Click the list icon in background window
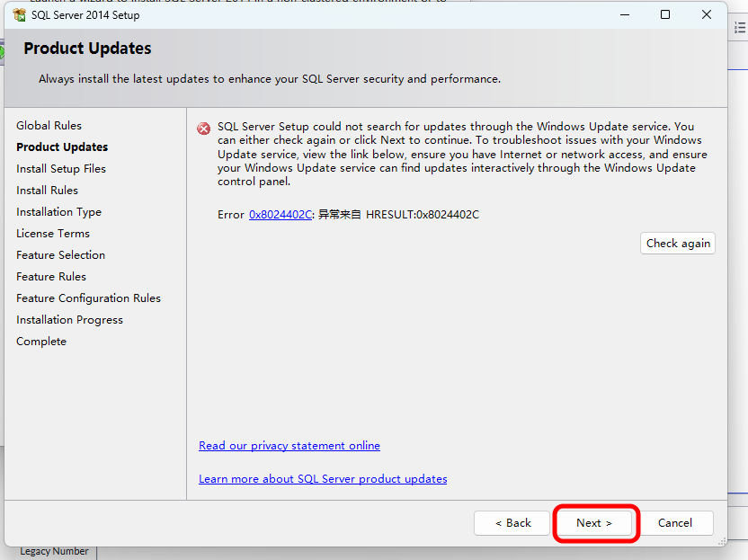The height and width of the screenshot is (560, 748). (739, 28)
